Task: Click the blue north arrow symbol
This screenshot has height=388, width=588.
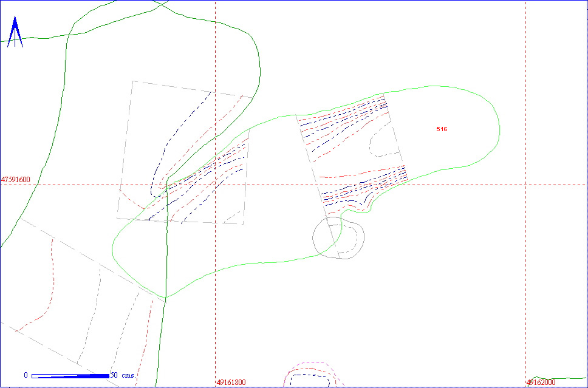Action: tap(15, 32)
